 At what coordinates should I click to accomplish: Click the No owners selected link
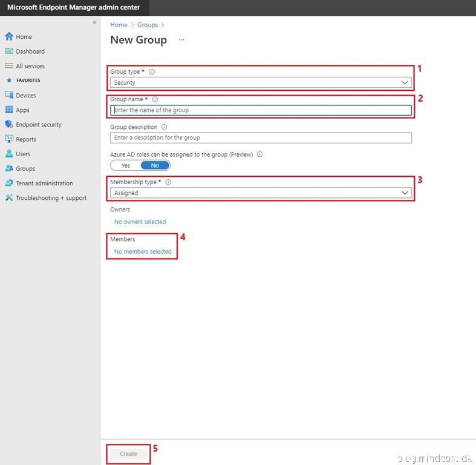(x=140, y=222)
